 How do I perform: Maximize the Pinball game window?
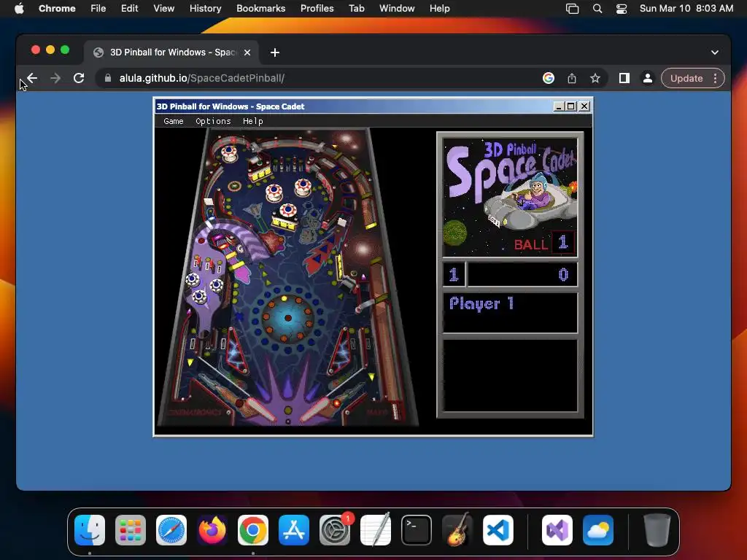pyautogui.click(x=570, y=106)
